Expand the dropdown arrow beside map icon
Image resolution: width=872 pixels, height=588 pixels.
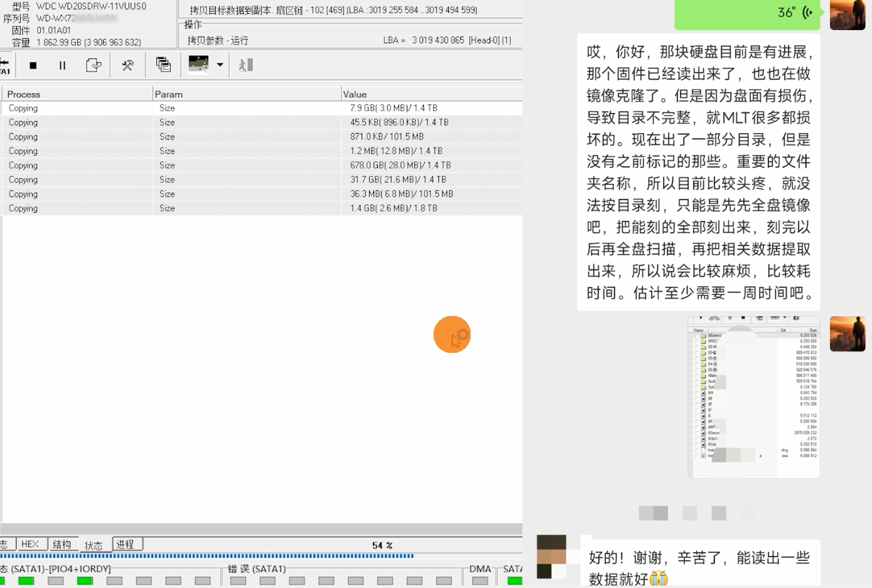pos(220,65)
